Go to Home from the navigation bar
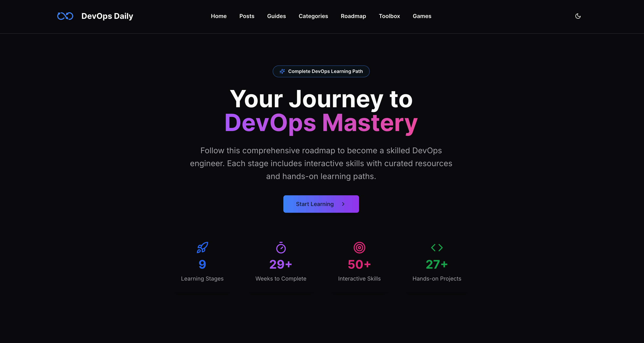644x343 pixels. 219,16
